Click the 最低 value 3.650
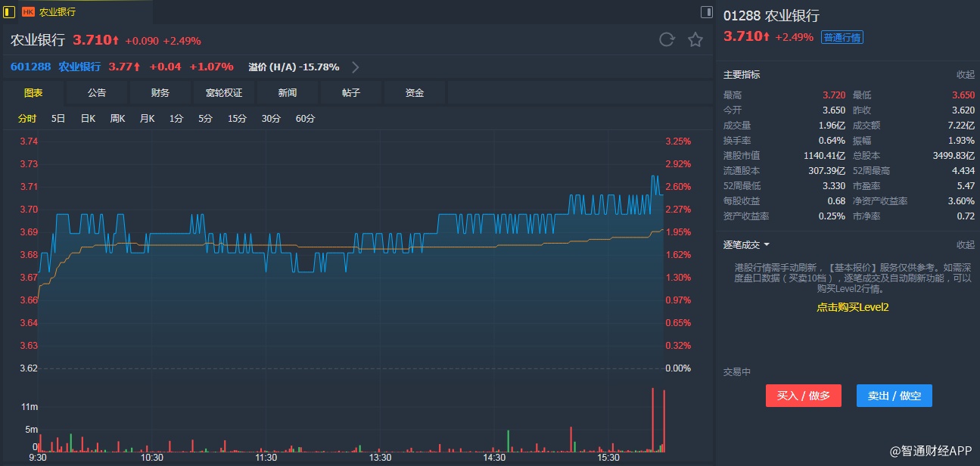Viewport: 980px width, 466px height. pos(963,95)
